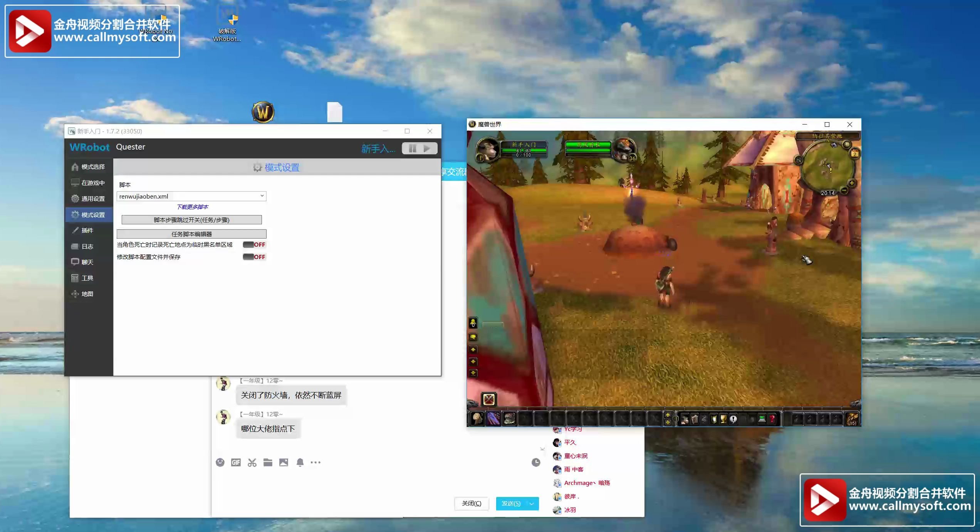Select group member 冰羽

click(x=570, y=510)
